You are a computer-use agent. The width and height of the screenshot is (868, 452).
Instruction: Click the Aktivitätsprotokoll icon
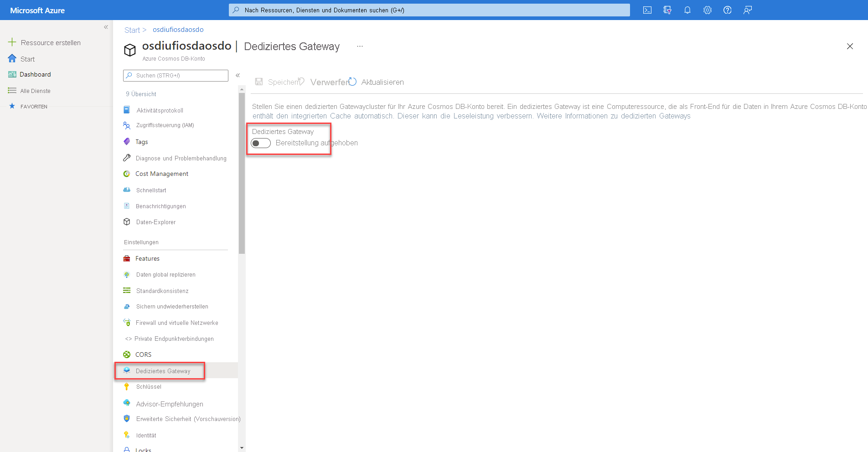click(127, 110)
